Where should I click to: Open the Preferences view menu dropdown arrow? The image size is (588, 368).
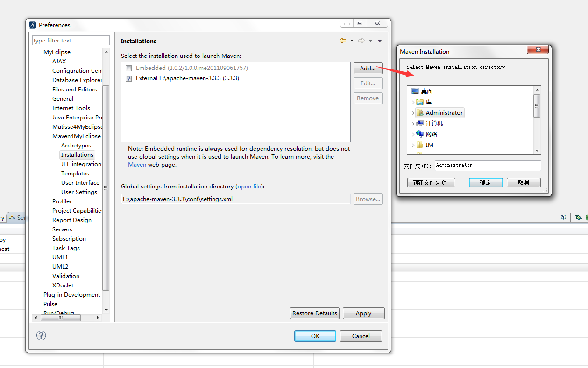pos(380,41)
